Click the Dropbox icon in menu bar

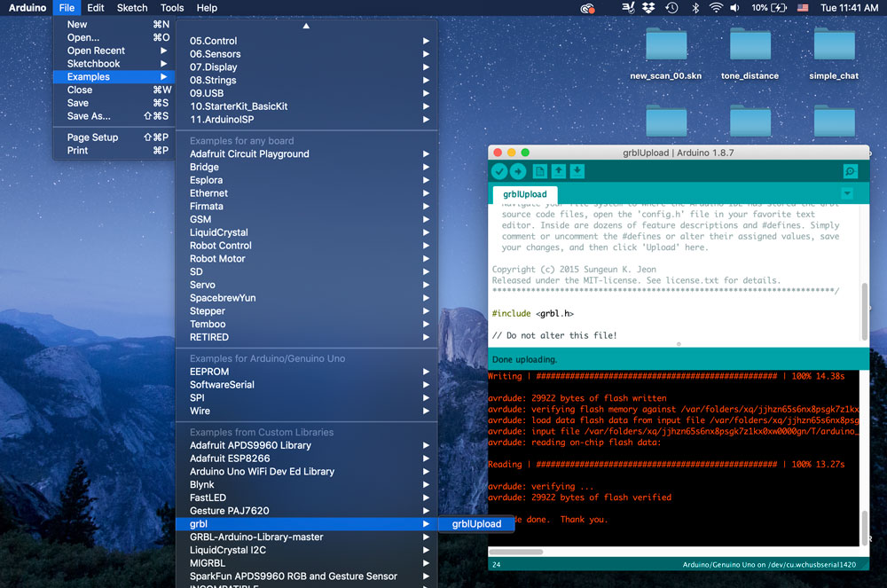pyautogui.click(x=648, y=8)
